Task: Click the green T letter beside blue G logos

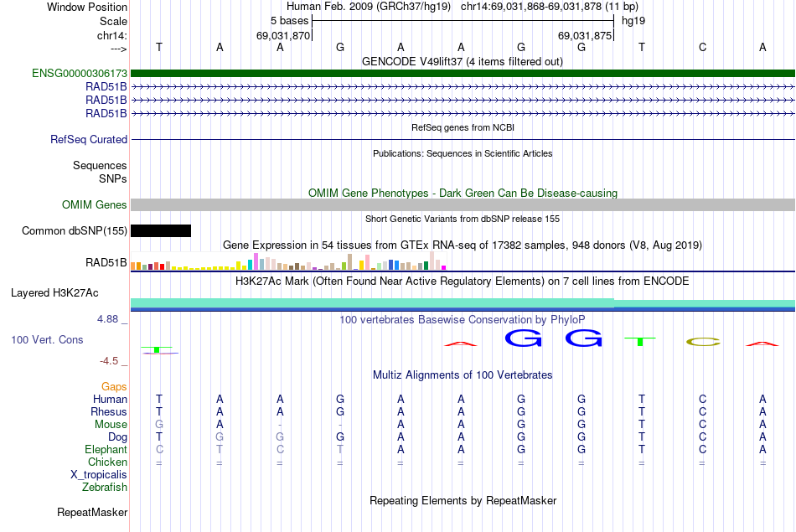Action: [640, 342]
